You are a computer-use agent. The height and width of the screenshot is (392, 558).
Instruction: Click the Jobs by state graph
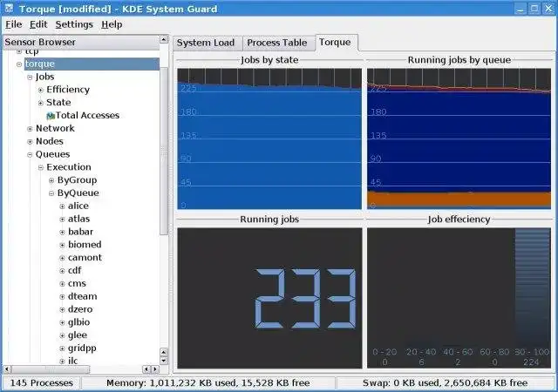[x=269, y=139]
